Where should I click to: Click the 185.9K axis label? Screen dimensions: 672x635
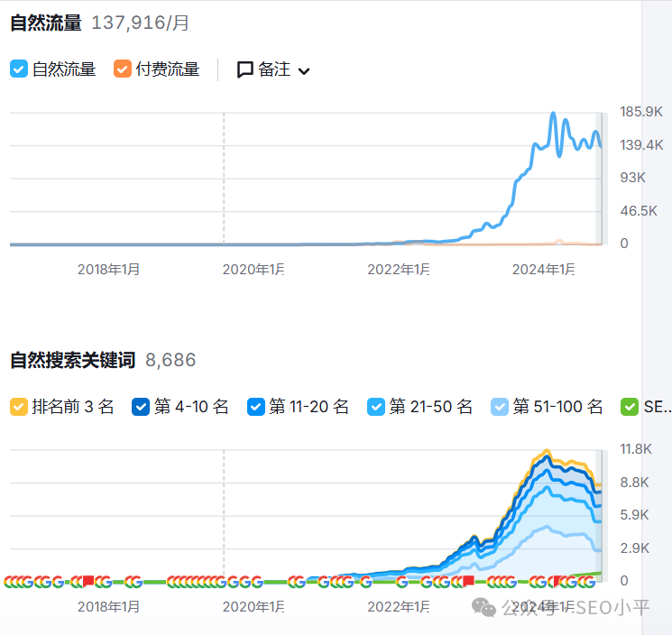[641, 112]
